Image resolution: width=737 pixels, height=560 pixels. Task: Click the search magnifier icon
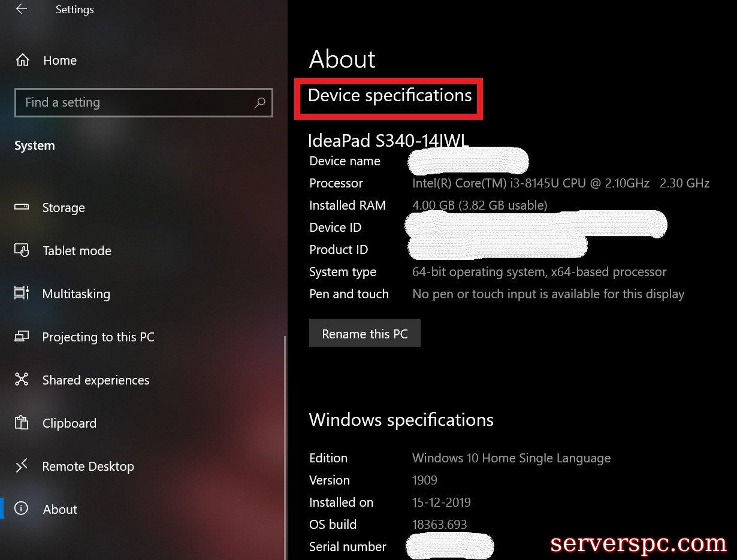[259, 103]
